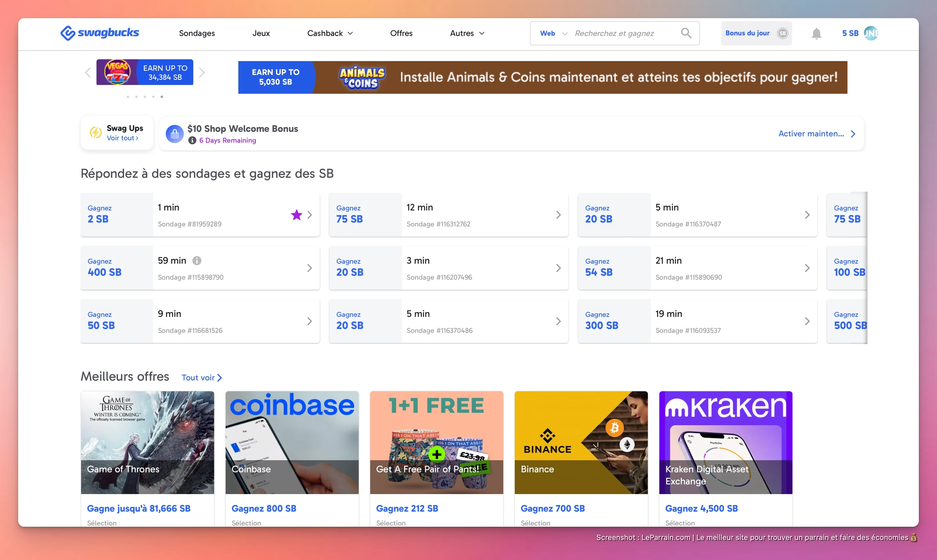Open the Coinbase offer thumbnail
The image size is (937, 560).
(292, 443)
